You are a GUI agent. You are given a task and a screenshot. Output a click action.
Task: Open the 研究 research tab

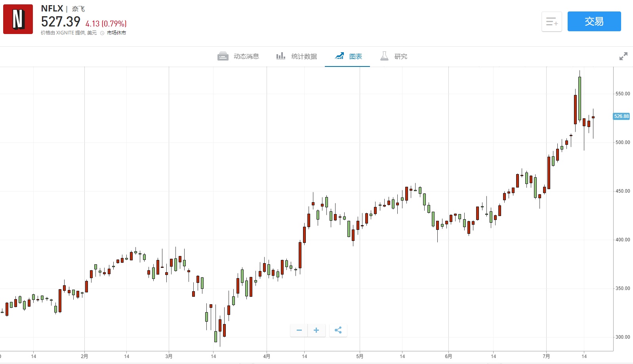click(x=400, y=57)
